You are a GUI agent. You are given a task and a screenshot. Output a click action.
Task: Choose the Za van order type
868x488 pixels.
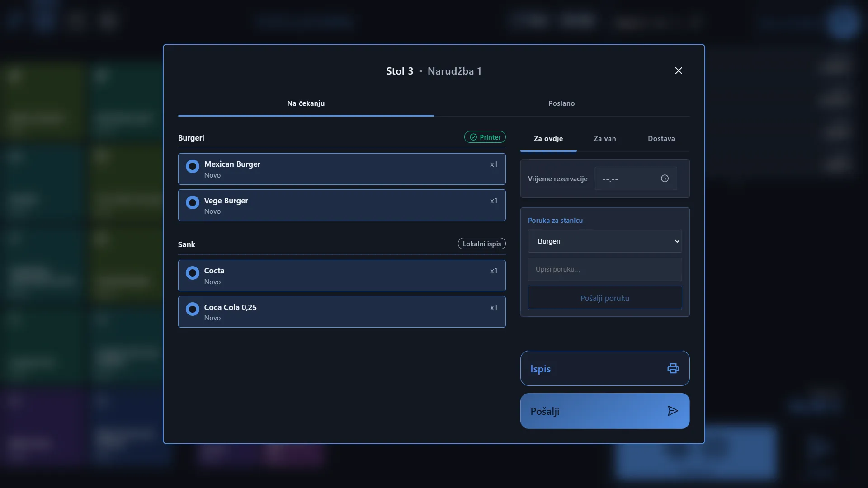click(605, 139)
